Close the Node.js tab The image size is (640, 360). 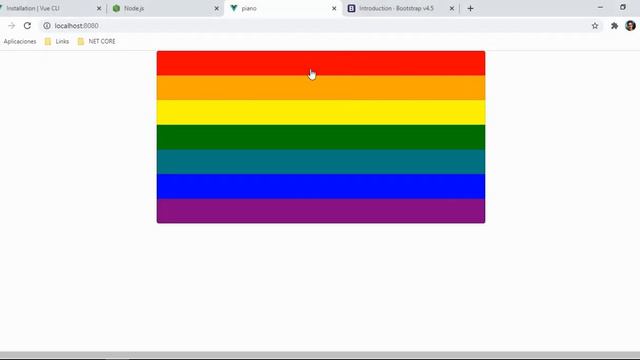point(216,8)
